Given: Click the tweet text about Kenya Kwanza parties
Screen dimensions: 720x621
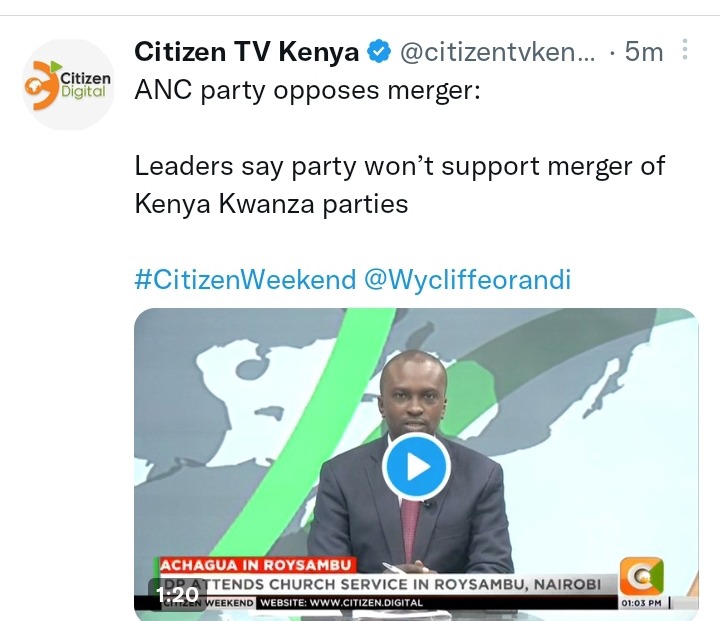Looking at the screenshot, I should (x=271, y=204).
